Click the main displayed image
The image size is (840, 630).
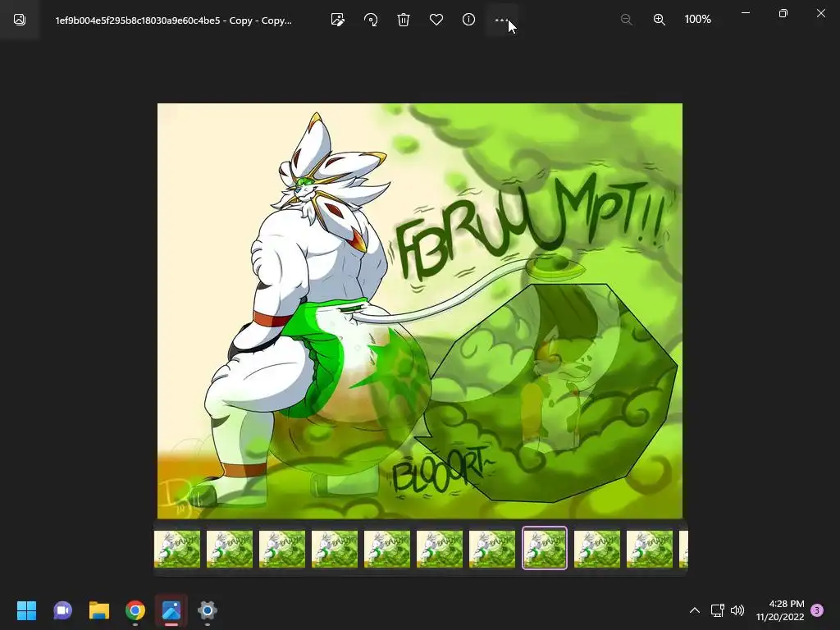tap(420, 311)
